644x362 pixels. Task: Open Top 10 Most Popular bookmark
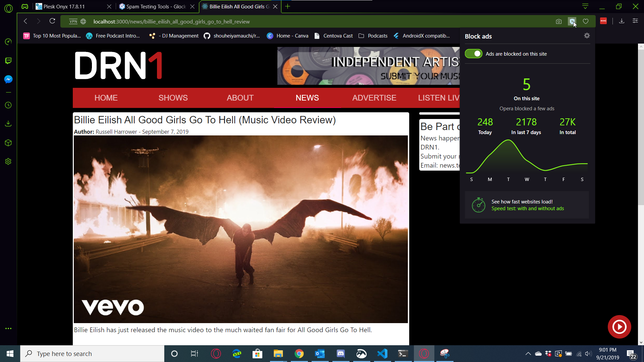[x=52, y=36]
